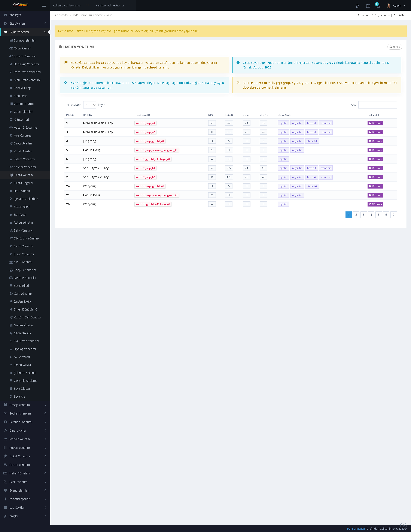Click the scroll-to-top arrow icon
This screenshot has width=411, height=532.
pyautogui.click(x=403, y=526)
